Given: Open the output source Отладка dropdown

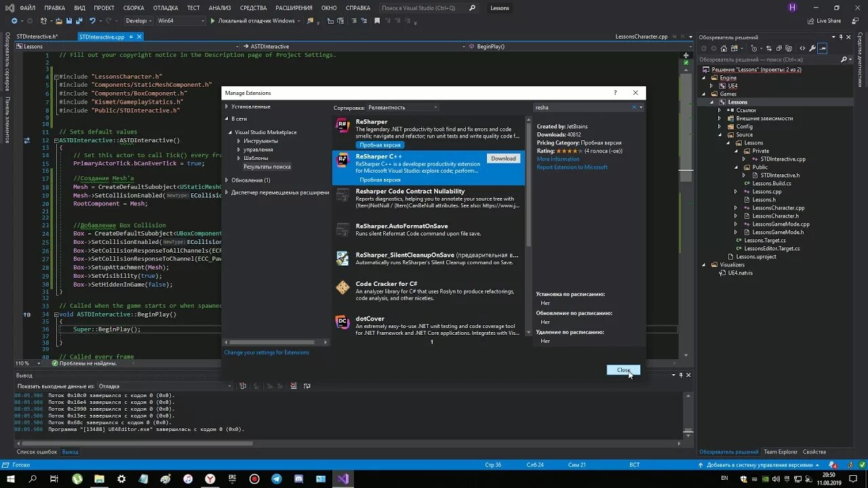Looking at the screenshot, I should pos(165,386).
